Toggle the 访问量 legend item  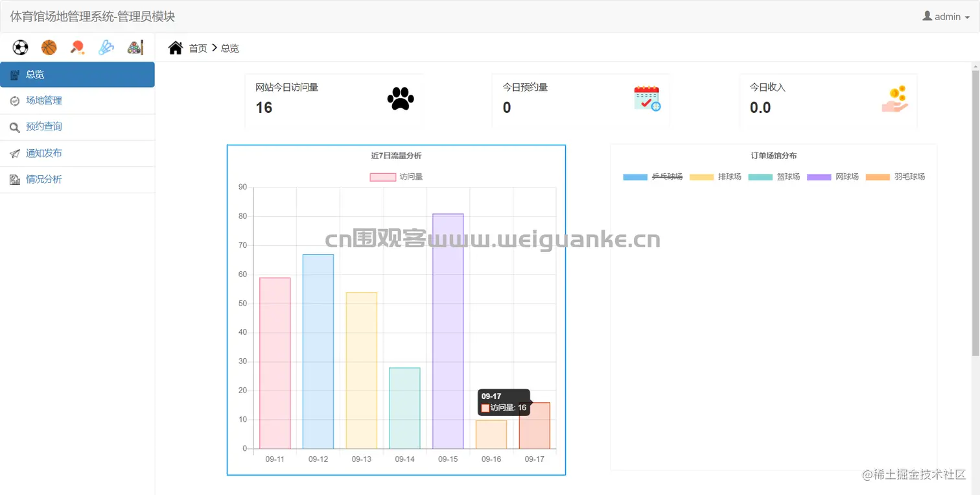tap(396, 176)
